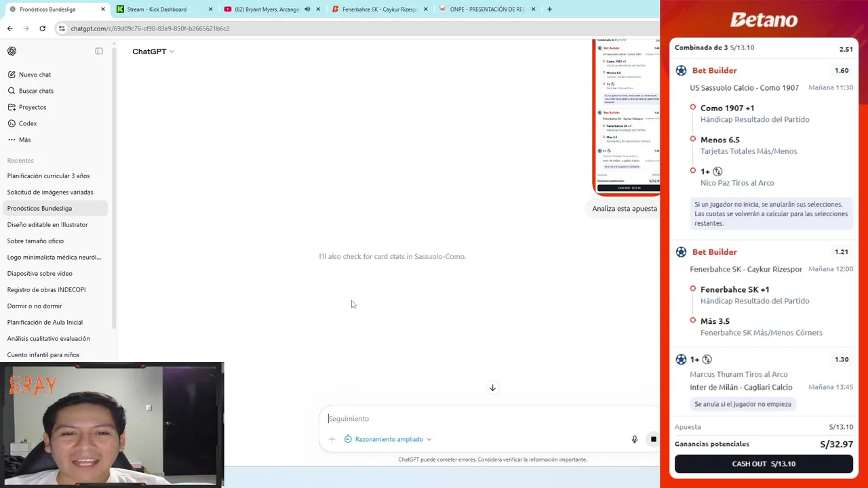Image resolution: width=868 pixels, height=488 pixels.
Task: Switch to Fenerbahce SK - Caykur Rizespor tab
Action: pos(380,9)
